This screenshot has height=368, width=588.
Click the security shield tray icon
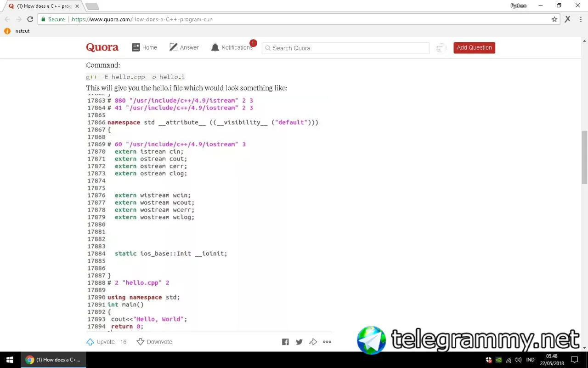pos(489,360)
